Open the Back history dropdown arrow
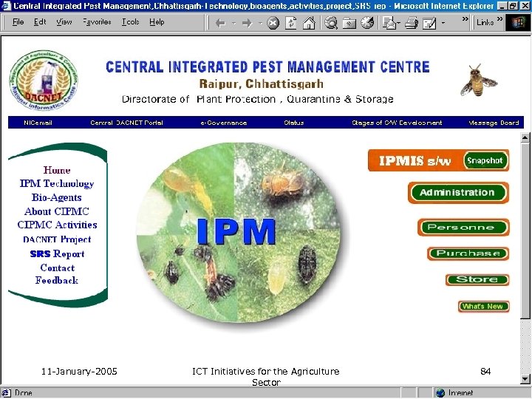The height and width of the screenshot is (399, 532). point(233,24)
